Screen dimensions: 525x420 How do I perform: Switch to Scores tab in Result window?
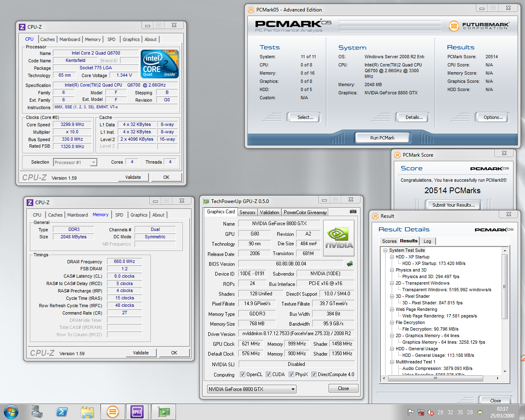tap(389, 241)
